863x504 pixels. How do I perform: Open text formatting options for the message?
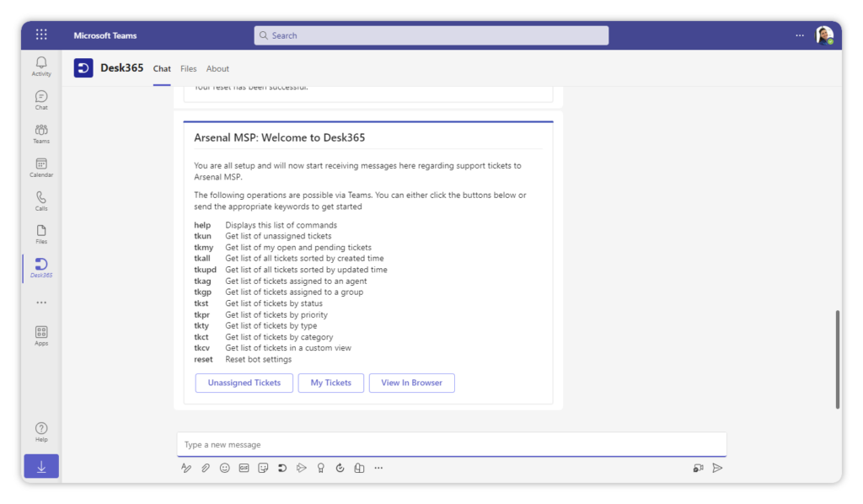pyautogui.click(x=186, y=468)
